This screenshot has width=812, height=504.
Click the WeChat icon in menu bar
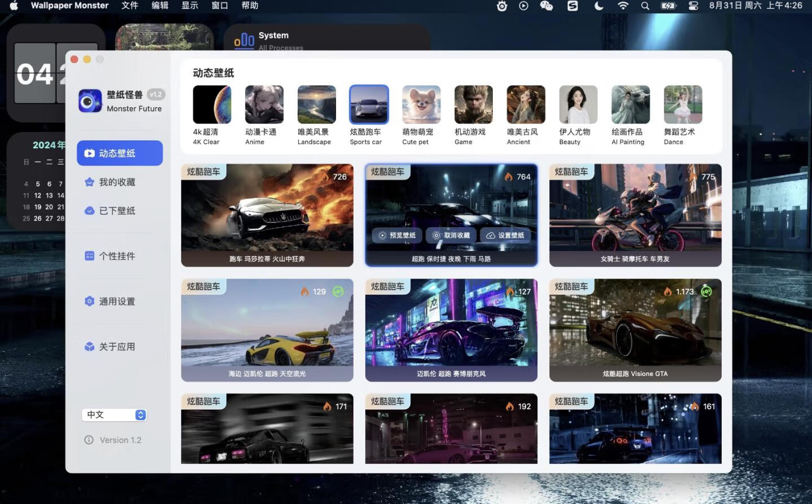click(x=546, y=6)
